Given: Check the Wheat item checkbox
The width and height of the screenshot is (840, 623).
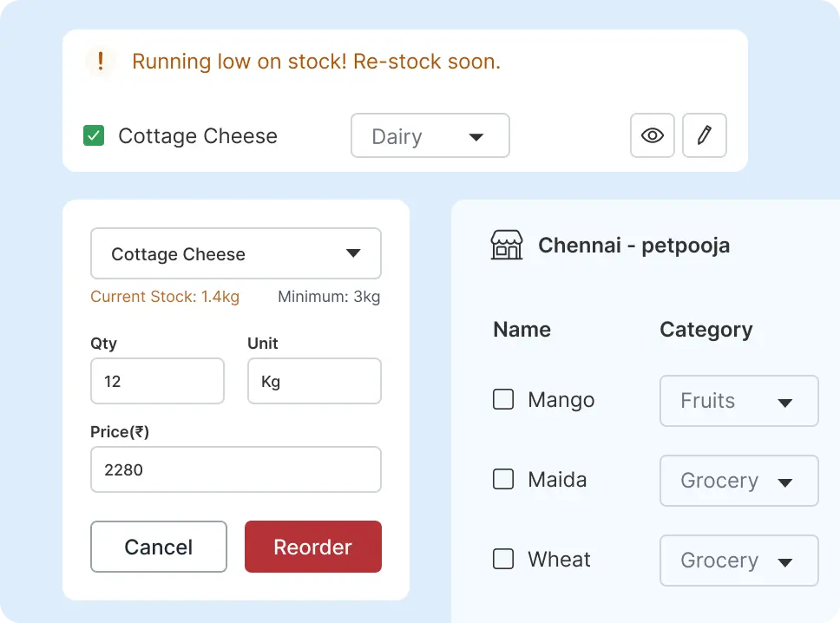Looking at the screenshot, I should point(503,560).
